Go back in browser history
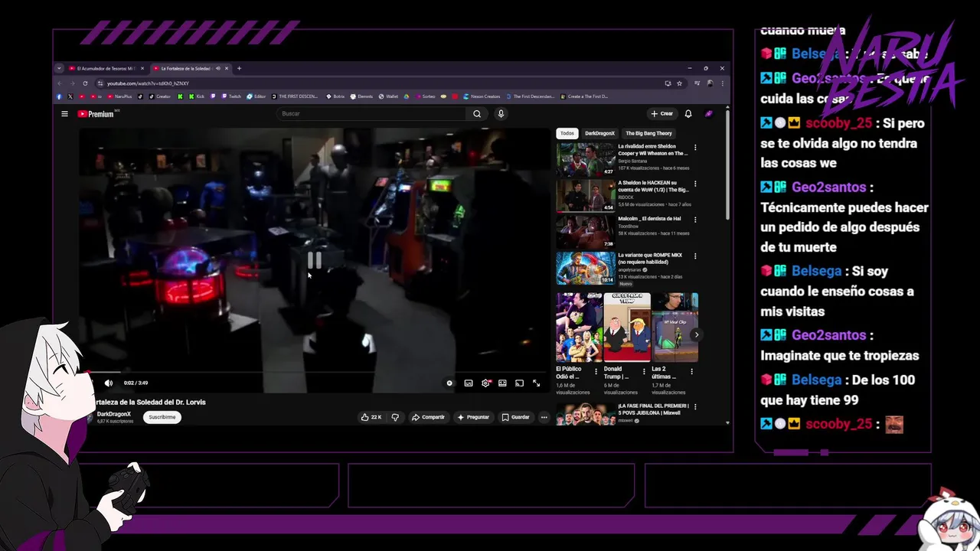Viewport: 980px width, 551px height. click(x=60, y=83)
